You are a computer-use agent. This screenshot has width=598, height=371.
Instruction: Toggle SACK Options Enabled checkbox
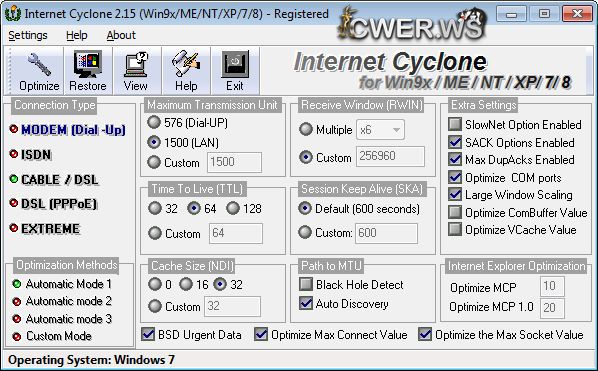pyautogui.click(x=455, y=142)
